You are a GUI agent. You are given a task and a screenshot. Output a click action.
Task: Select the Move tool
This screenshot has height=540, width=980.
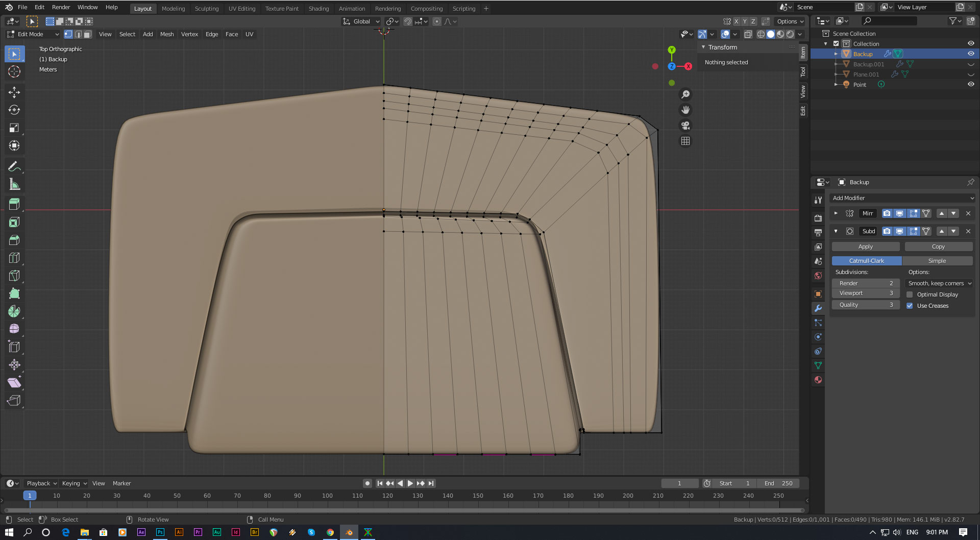[x=14, y=92]
